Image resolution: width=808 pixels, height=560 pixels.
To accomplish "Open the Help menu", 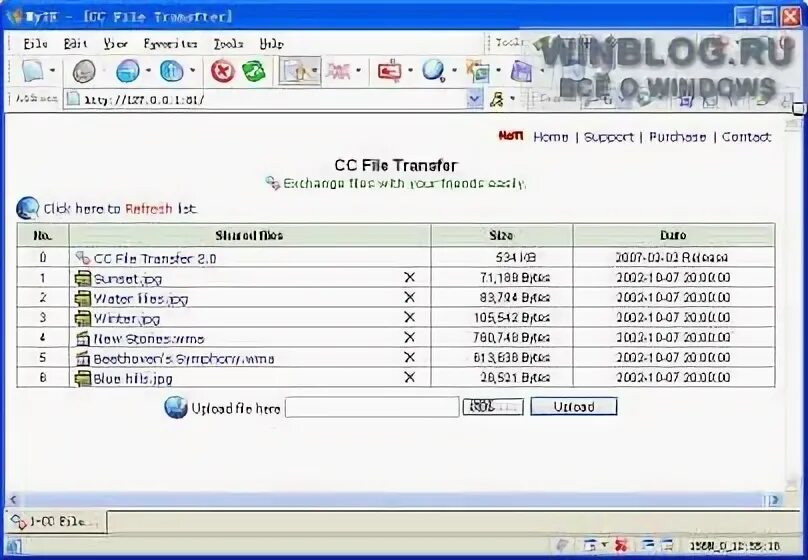I will click(x=271, y=44).
